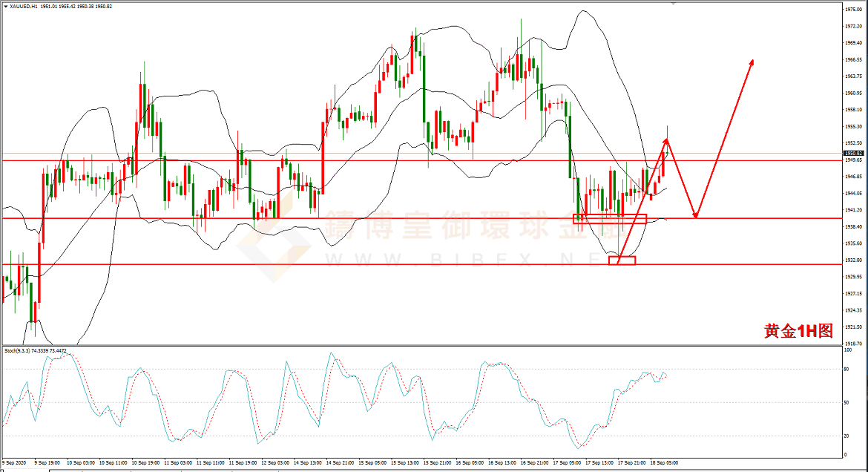Click the chart tab at bottom left
This screenshot has height=472, width=868.
(x=26, y=469)
